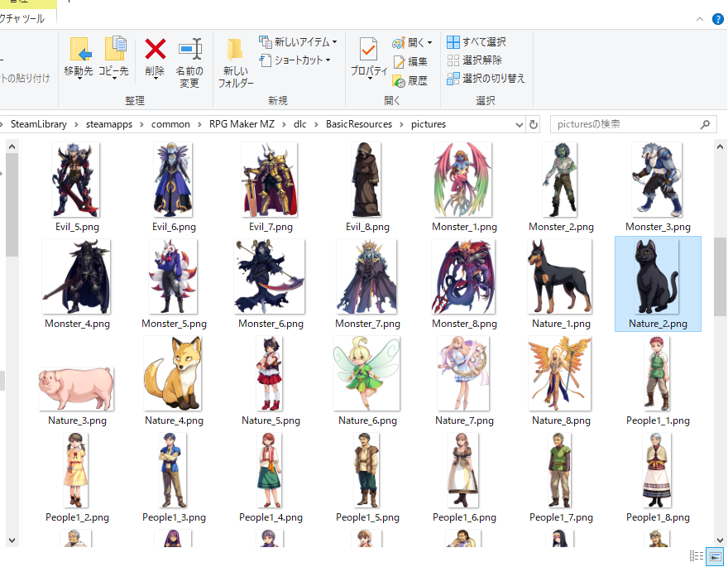The width and height of the screenshot is (728, 567).
Task: Click the Copy to (コピー先) ribbon icon
Action: [115, 49]
